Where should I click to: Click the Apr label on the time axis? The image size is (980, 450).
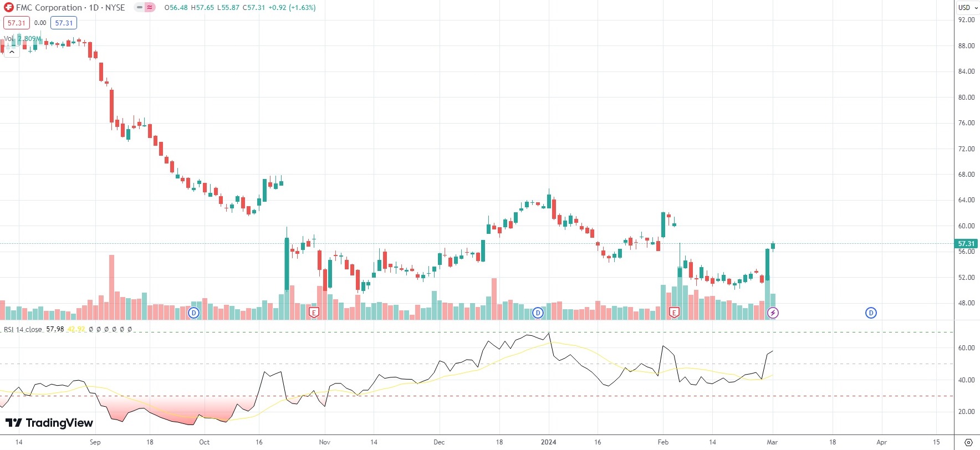[x=882, y=442]
